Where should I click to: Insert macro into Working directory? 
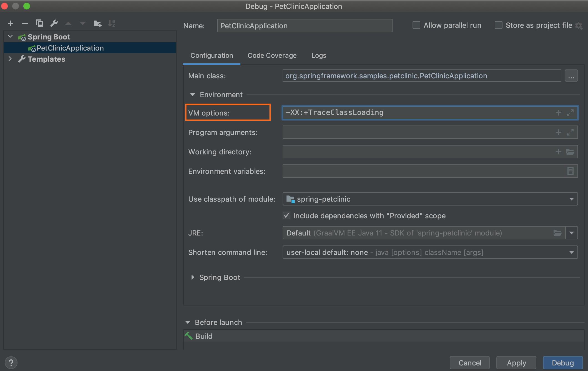(x=559, y=152)
